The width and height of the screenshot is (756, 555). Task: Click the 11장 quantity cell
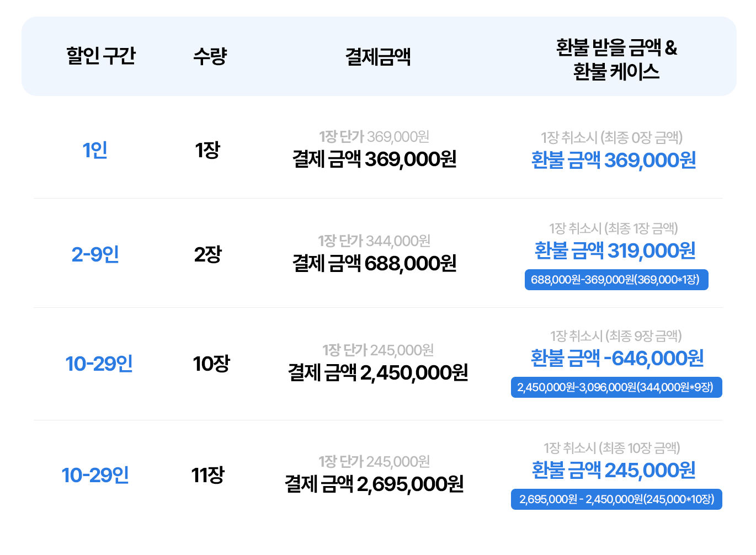pyautogui.click(x=208, y=475)
